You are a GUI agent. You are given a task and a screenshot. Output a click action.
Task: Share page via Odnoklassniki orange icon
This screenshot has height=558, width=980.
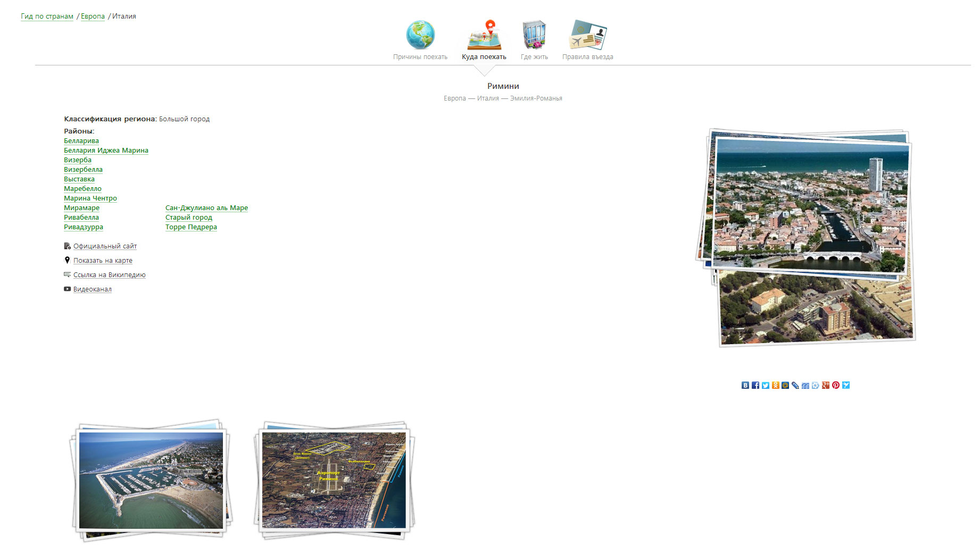pyautogui.click(x=776, y=385)
